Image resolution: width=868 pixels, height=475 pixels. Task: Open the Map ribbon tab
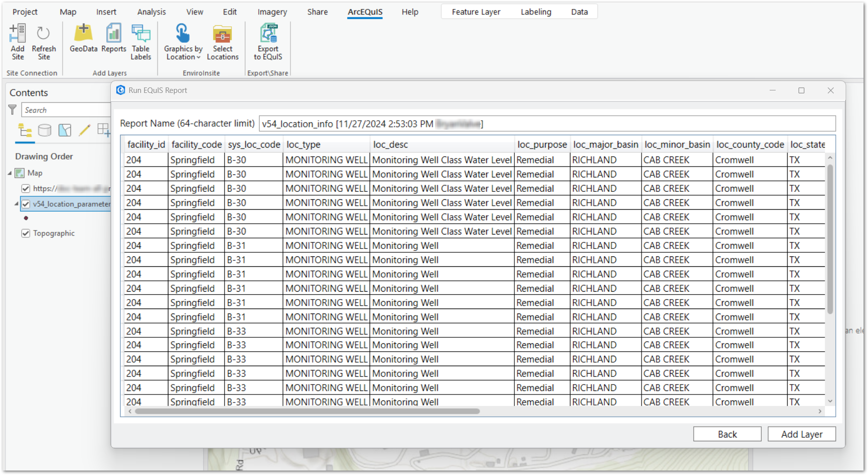(68, 12)
